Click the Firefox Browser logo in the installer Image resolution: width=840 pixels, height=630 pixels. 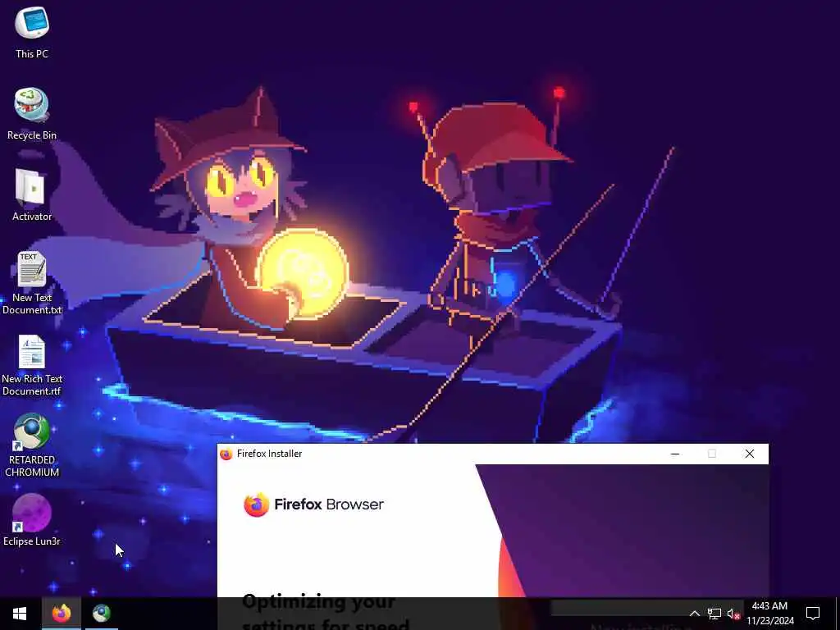pos(313,504)
